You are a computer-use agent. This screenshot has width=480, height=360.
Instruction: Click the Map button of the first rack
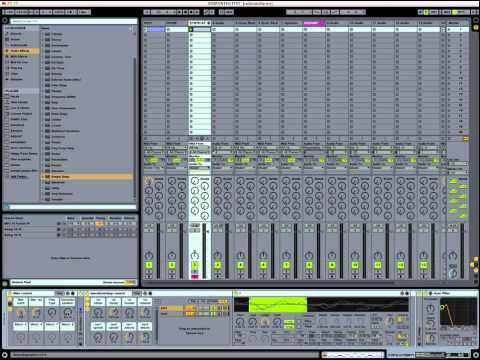point(59,293)
